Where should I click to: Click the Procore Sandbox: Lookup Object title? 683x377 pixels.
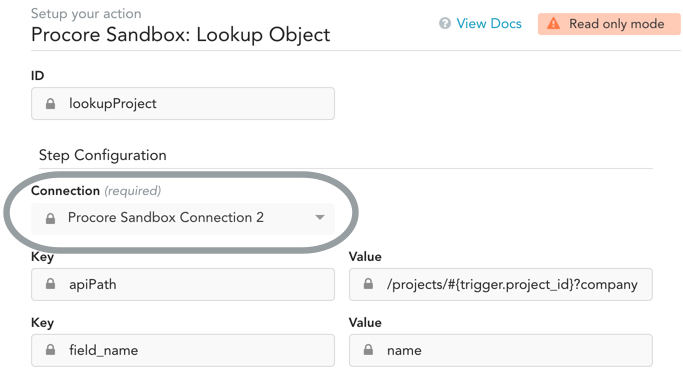181,35
